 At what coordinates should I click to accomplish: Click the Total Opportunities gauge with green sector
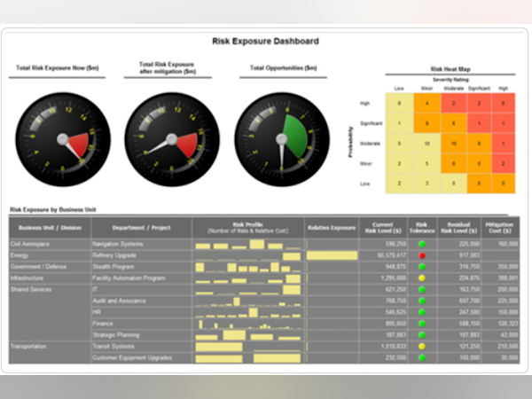coord(282,139)
